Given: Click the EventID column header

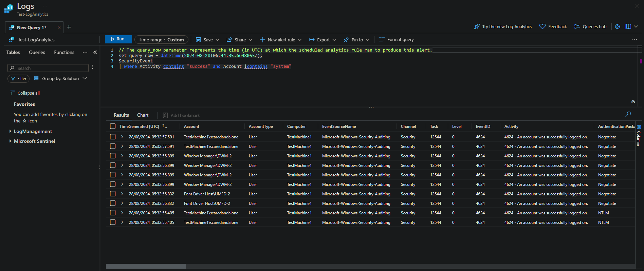Looking at the screenshot, I should tap(483, 127).
